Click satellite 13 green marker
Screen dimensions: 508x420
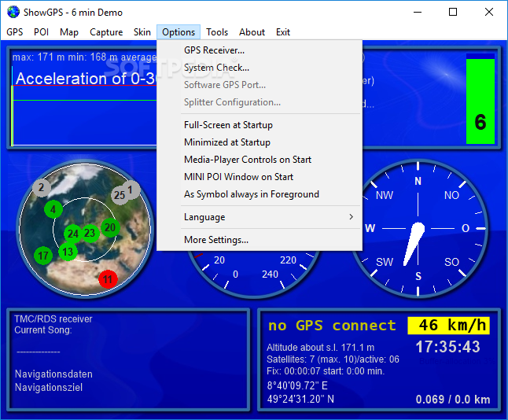click(68, 252)
